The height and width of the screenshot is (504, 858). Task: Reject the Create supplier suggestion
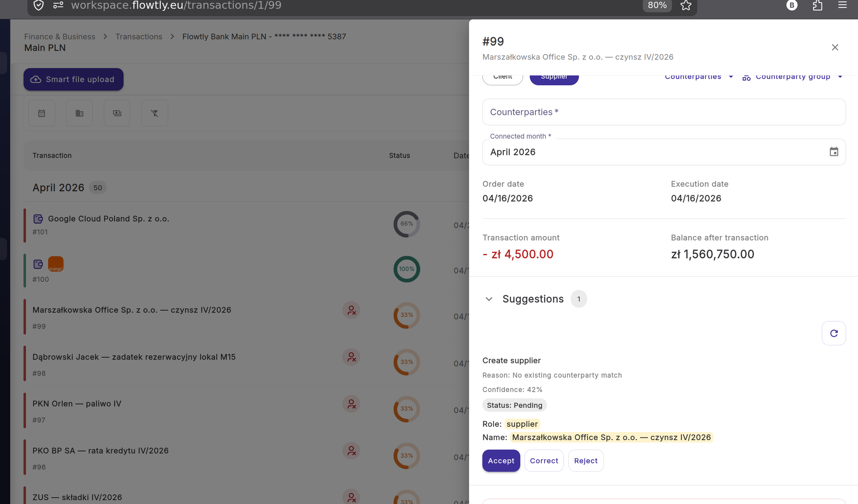(585, 461)
